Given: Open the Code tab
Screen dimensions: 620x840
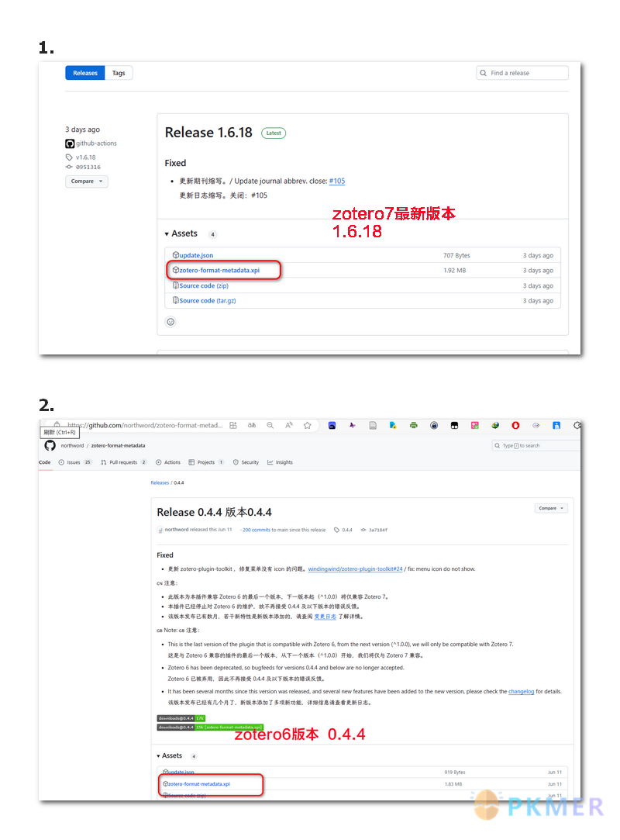Looking at the screenshot, I should coord(44,462).
